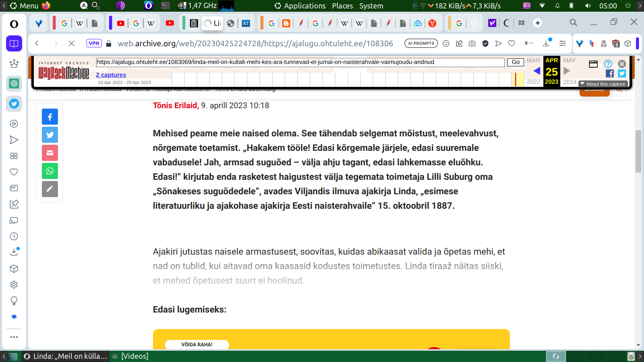
Task: Open the Menu button in top panel
Action: coord(24,6)
